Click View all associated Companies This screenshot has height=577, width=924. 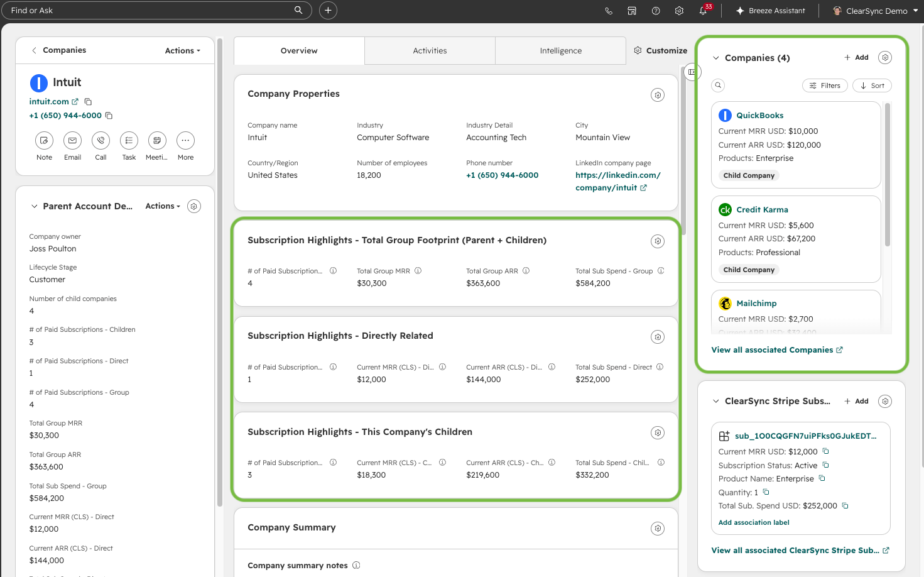coord(777,350)
